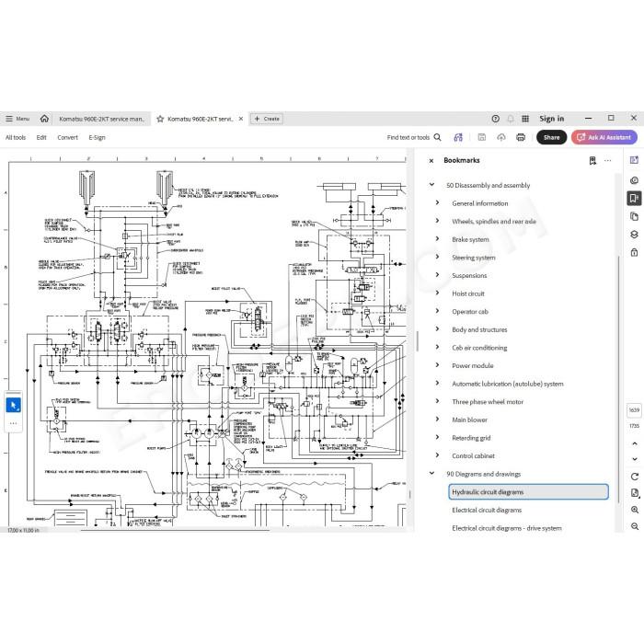Open the notifications bell
Image resolution: width=644 pixels, height=644 pixels.
[510, 119]
